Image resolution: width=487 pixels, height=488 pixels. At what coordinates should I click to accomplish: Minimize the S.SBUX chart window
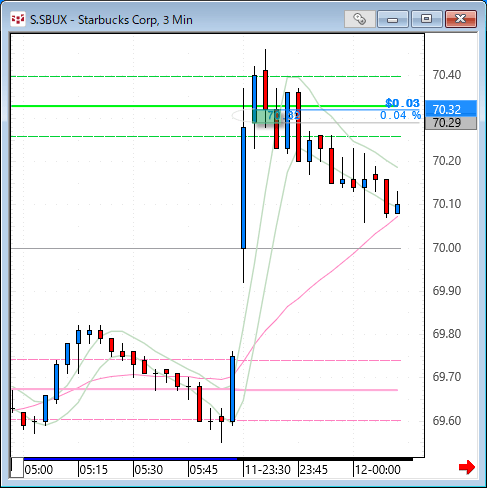pos(393,19)
